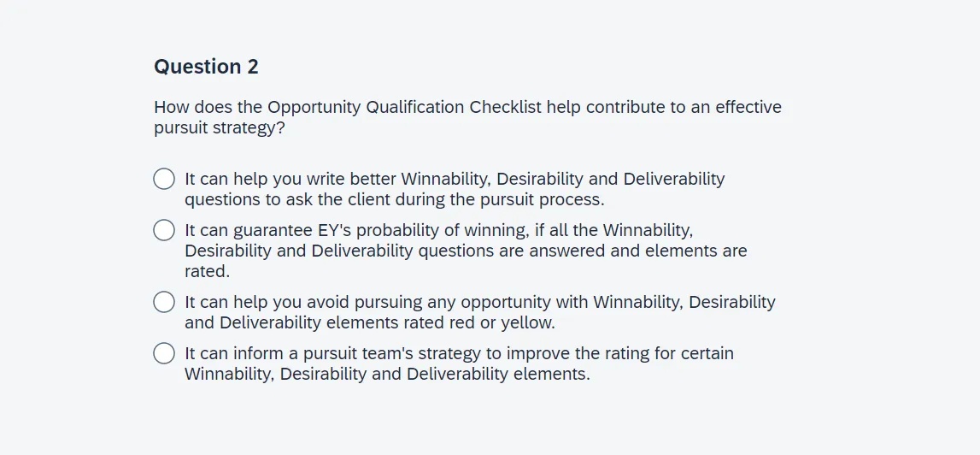
Task: Select the 'avoid pursuing any opportunity' radio button
Action: [x=164, y=302]
